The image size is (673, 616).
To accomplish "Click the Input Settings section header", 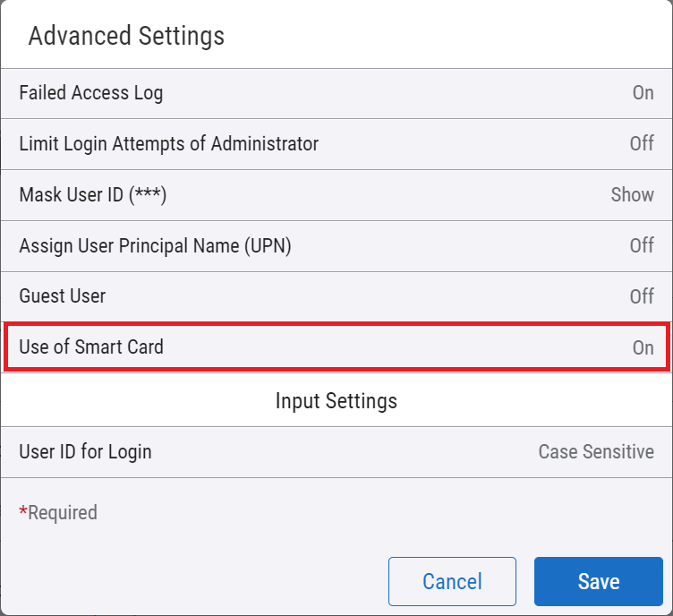I will pyautogui.click(x=336, y=401).
